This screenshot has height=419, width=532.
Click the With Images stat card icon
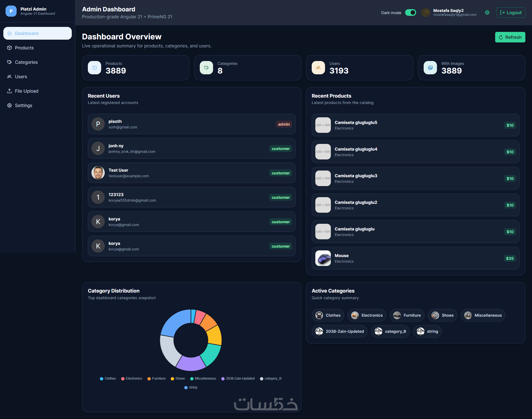430,68
